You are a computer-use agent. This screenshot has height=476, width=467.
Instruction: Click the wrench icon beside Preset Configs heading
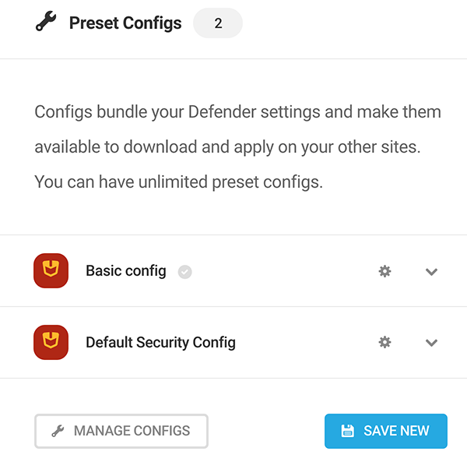(46, 23)
